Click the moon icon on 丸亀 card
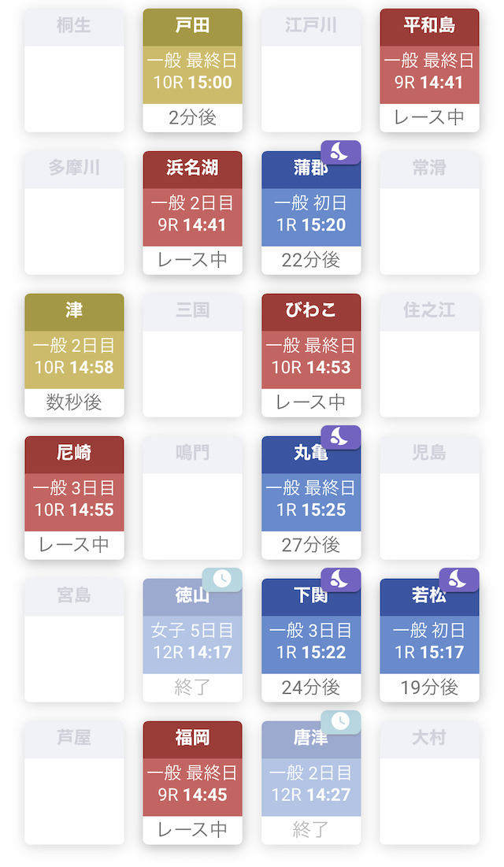This screenshot has width=504, height=867. pyautogui.click(x=340, y=438)
